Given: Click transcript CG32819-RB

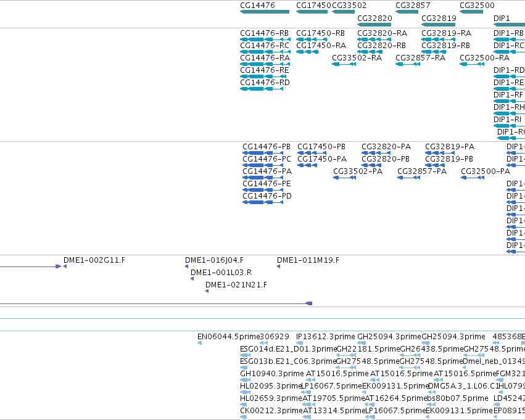Looking at the screenshot, I should (434, 52).
